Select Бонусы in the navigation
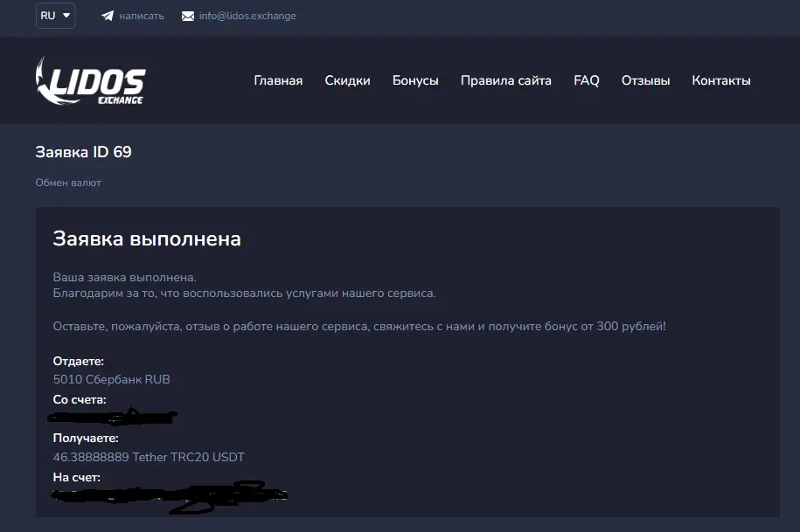800x532 pixels. coord(415,80)
